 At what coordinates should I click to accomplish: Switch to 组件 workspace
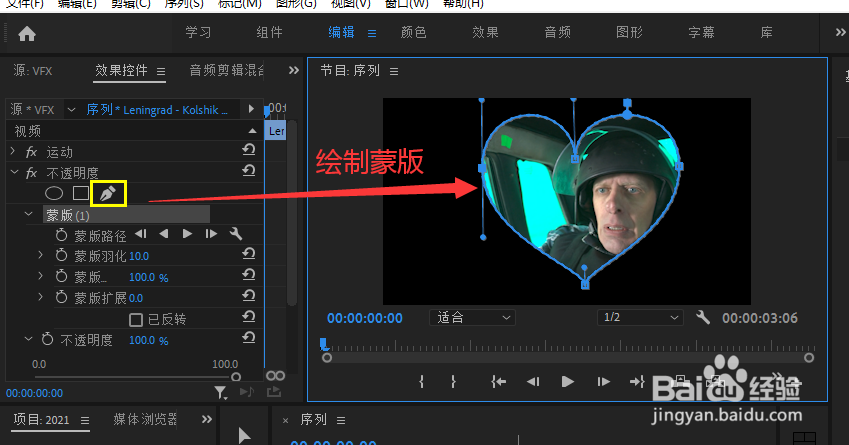[270, 32]
